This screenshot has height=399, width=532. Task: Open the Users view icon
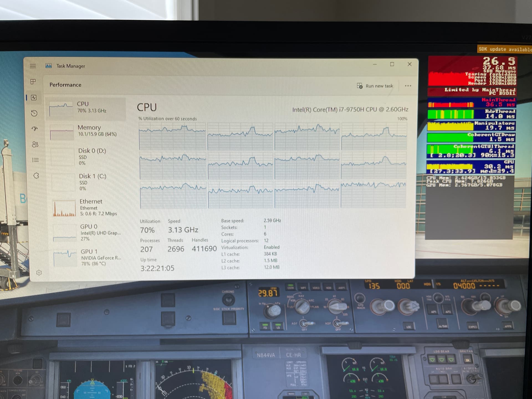[x=35, y=144]
